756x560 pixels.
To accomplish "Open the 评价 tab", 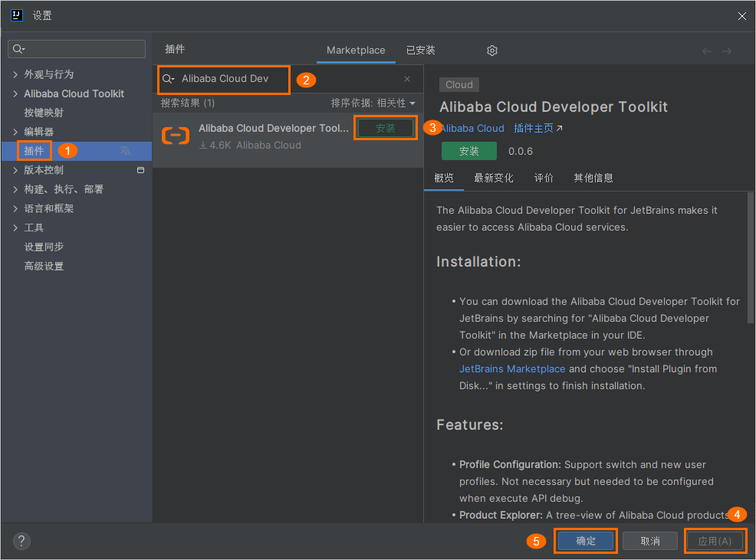I will point(544,178).
